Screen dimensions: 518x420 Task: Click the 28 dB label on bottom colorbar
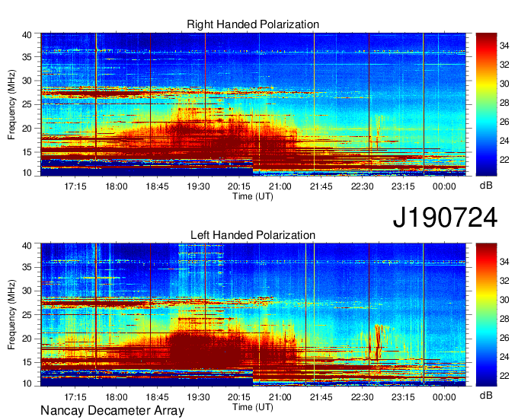coord(504,319)
